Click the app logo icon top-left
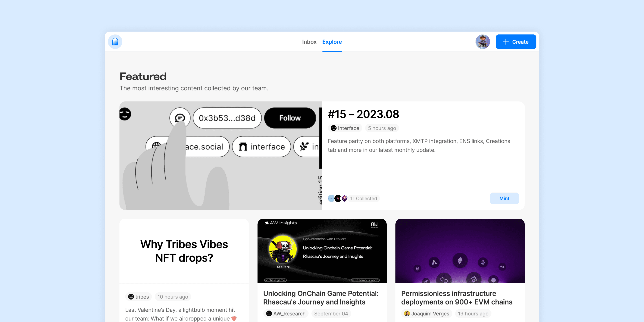 point(115,42)
